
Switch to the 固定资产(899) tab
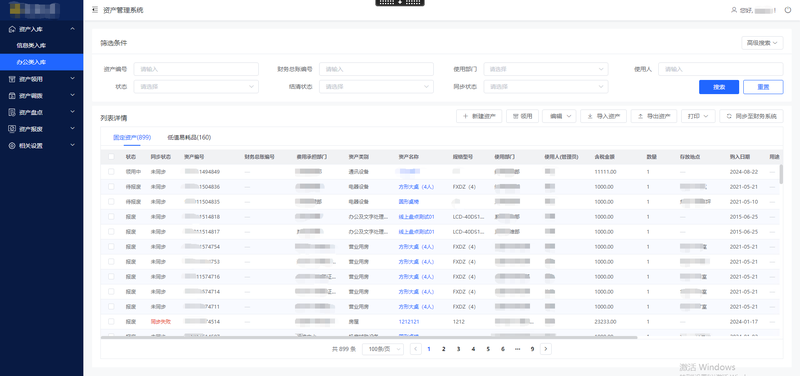pyautogui.click(x=132, y=137)
